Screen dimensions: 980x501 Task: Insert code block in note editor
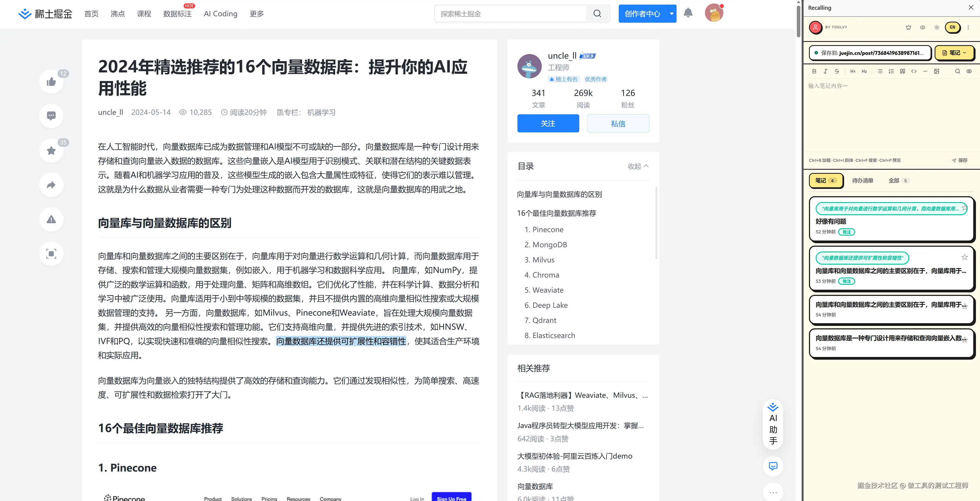coord(914,71)
